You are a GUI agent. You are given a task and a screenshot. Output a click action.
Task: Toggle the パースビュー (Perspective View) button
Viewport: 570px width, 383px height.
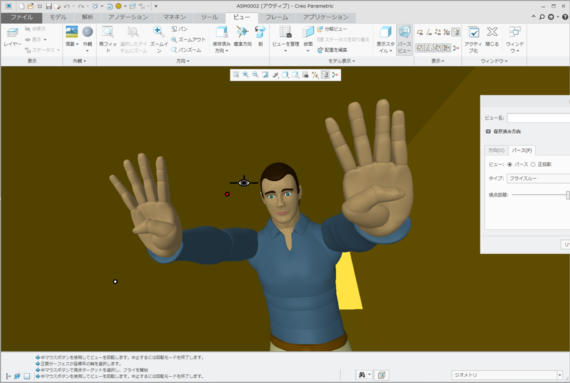tap(404, 40)
